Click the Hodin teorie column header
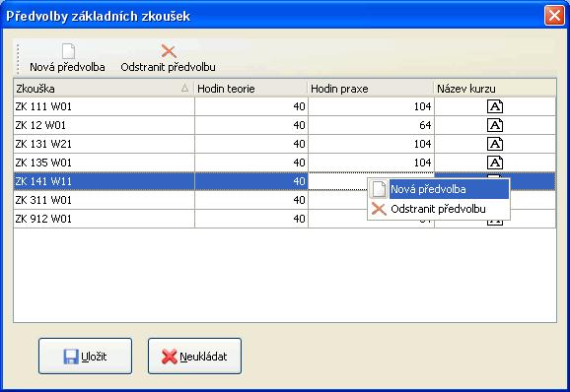 (250, 89)
